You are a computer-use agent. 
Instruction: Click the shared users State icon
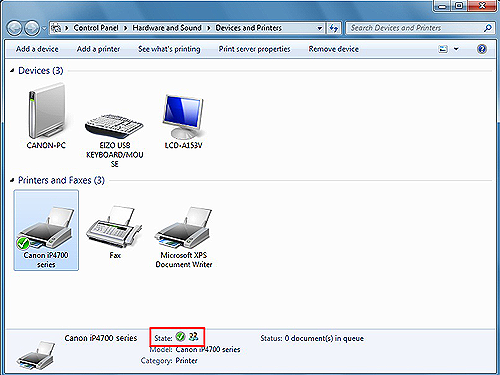coord(193,336)
